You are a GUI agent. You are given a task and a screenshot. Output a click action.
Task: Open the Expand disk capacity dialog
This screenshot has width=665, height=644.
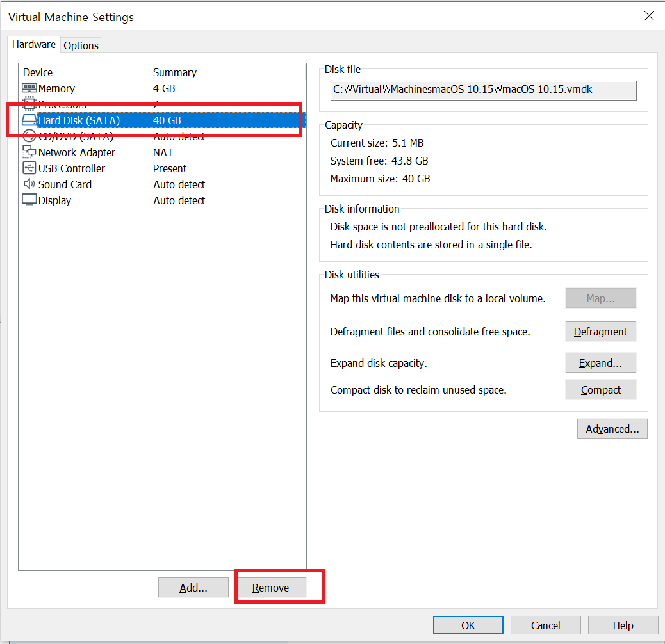[x=600, y=363]
